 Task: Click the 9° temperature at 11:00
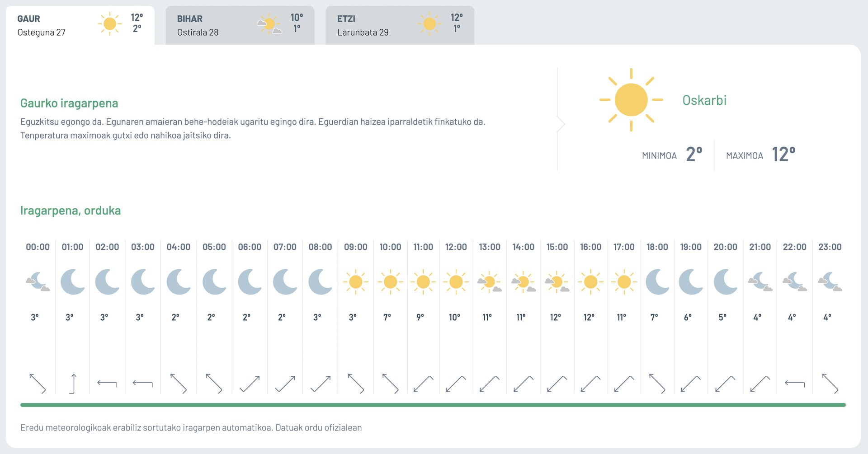[x=420, y=318]
